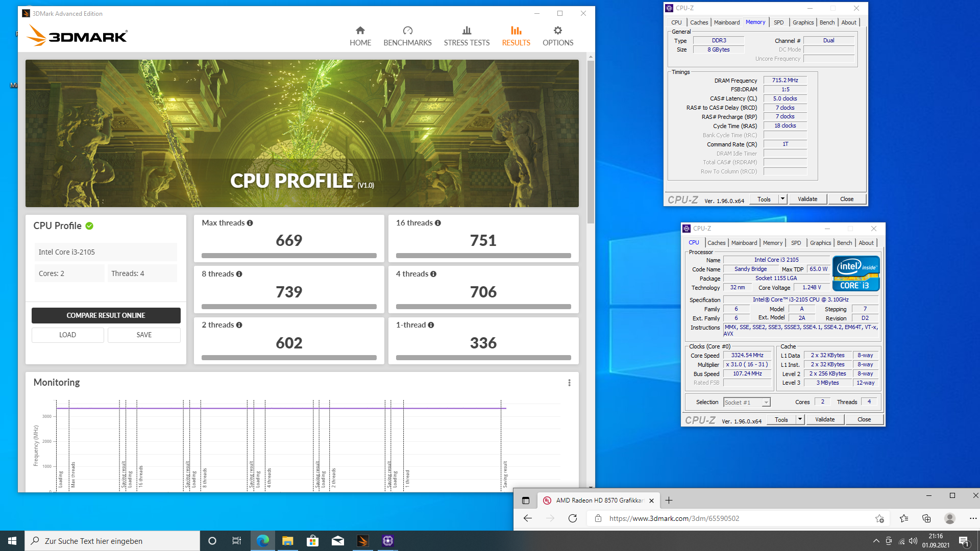Open File Explorer from the taskbar

[287, 541]
